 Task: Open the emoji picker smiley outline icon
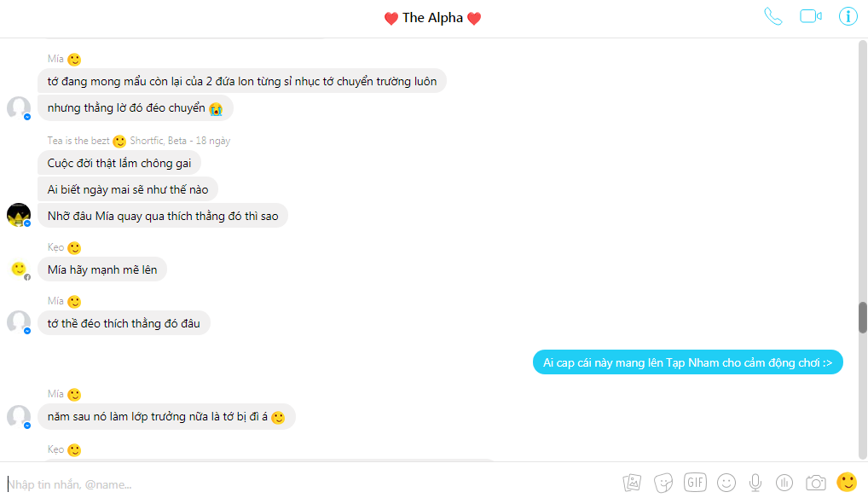click(x=726, y=483)
